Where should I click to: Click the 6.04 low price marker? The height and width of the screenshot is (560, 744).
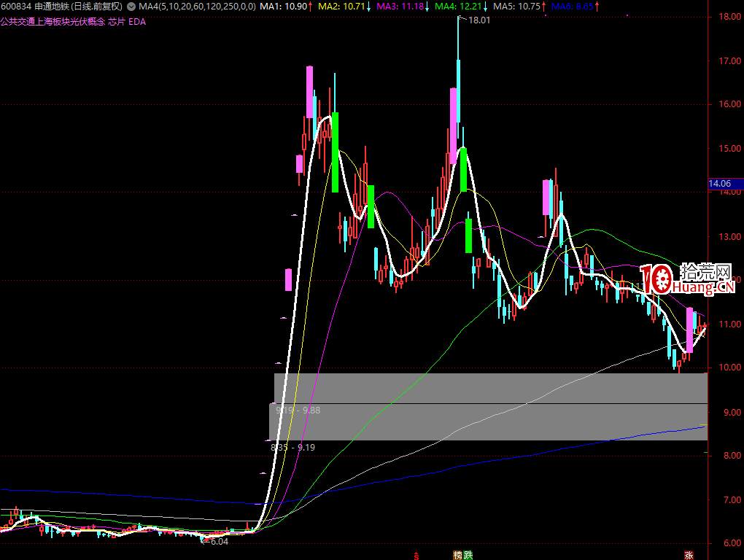coord(218,541)
